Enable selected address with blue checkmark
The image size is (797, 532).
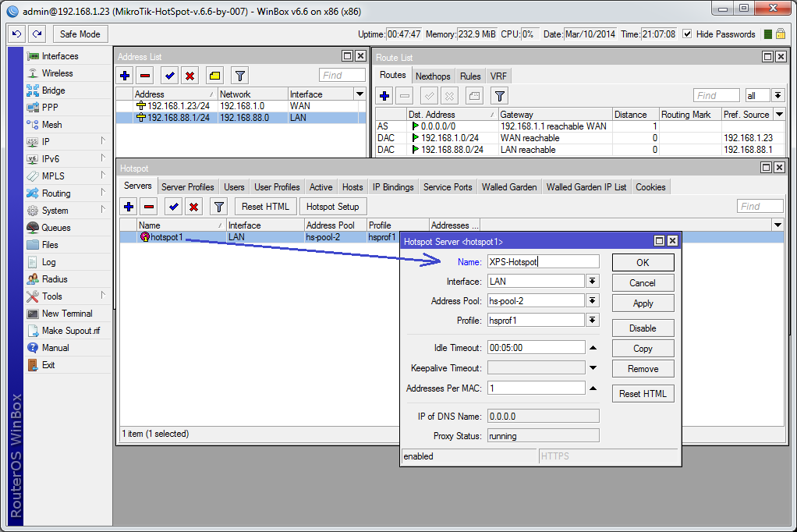coord(170,76)
